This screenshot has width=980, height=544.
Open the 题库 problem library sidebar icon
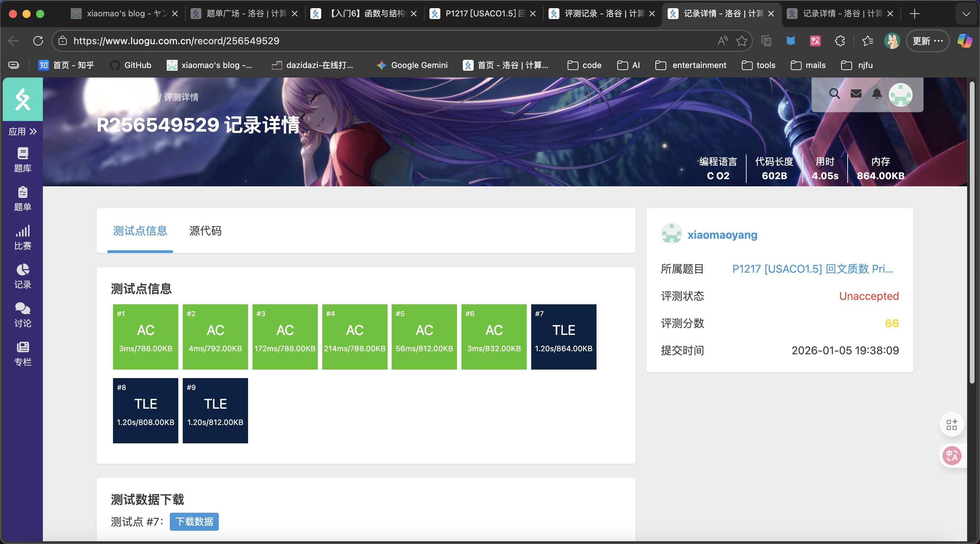tap(22, 160)
